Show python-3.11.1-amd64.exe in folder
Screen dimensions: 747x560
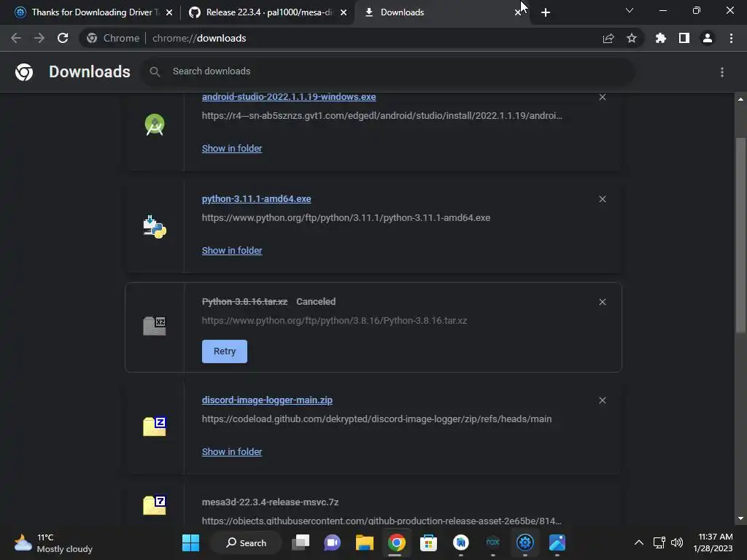pos(232,251)
